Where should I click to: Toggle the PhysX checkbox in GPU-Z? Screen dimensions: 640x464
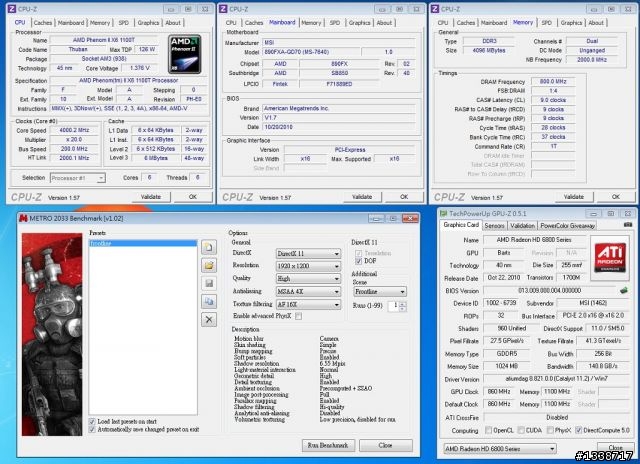tap(550, 430)
